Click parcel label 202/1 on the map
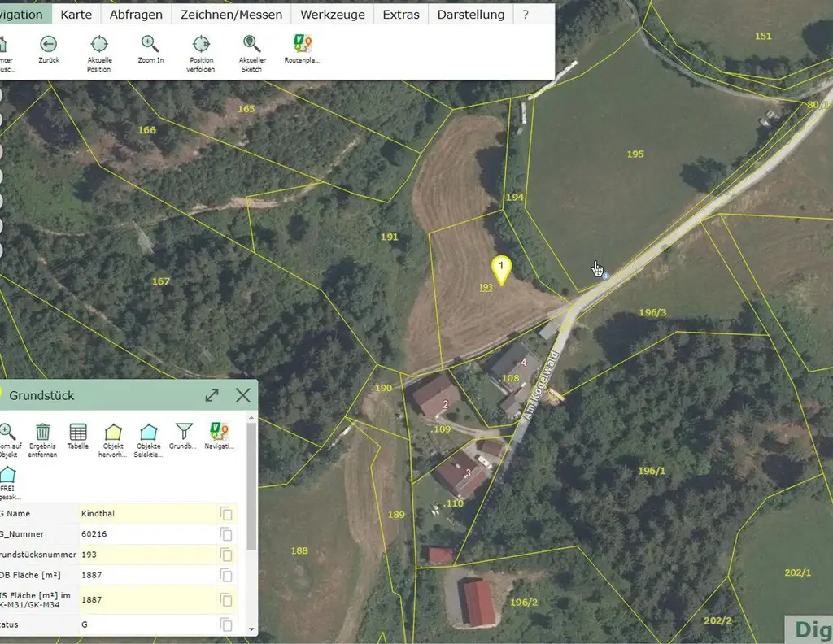The image size is (833, 644). (798, 573)
